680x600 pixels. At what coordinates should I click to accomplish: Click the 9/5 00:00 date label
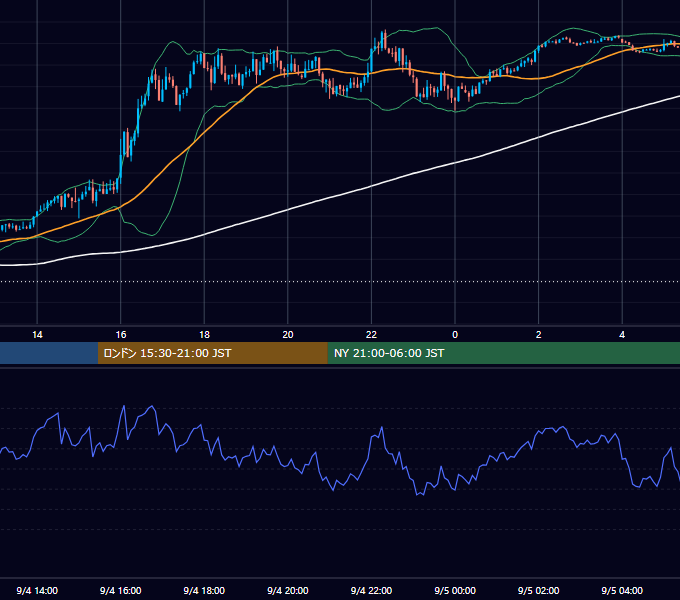click(455, 590)
